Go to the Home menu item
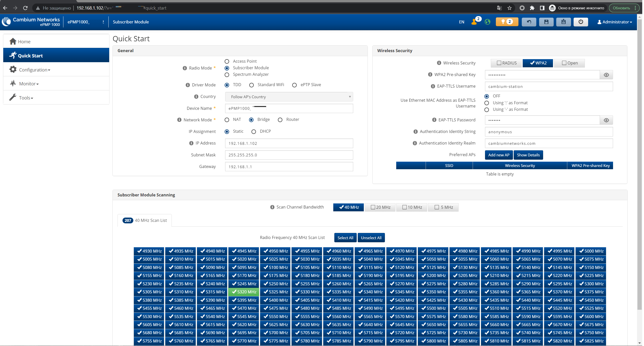Image resolution: width=644 pixels, height=346 pixels. coord(24,42)
